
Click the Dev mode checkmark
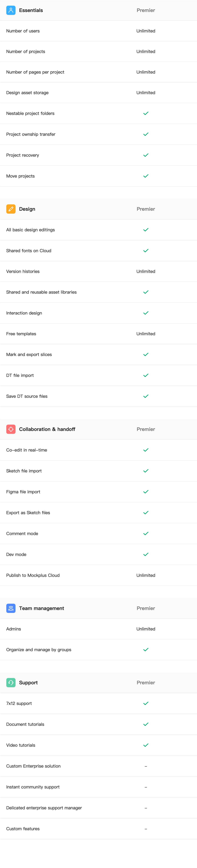[x=146, y=554]
